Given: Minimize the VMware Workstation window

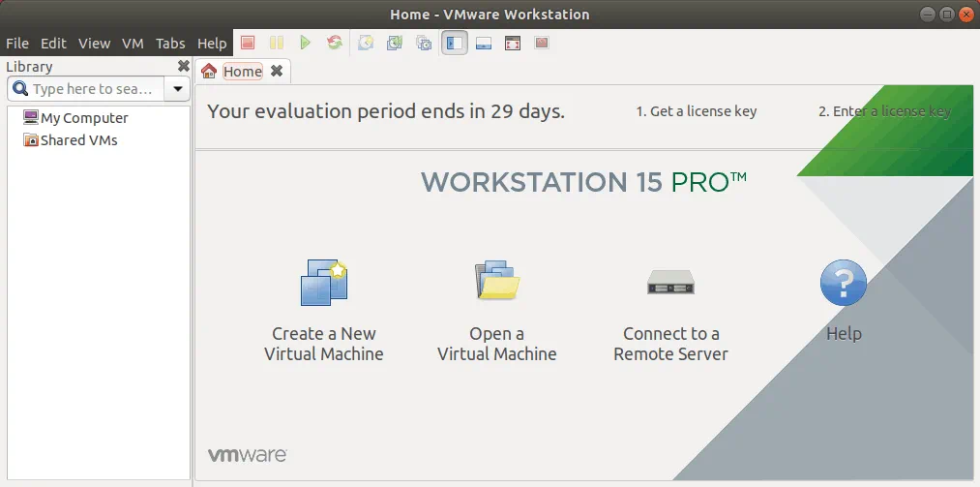Looking at the screenshot, I should pyautogui.click(x=929, y=14).
